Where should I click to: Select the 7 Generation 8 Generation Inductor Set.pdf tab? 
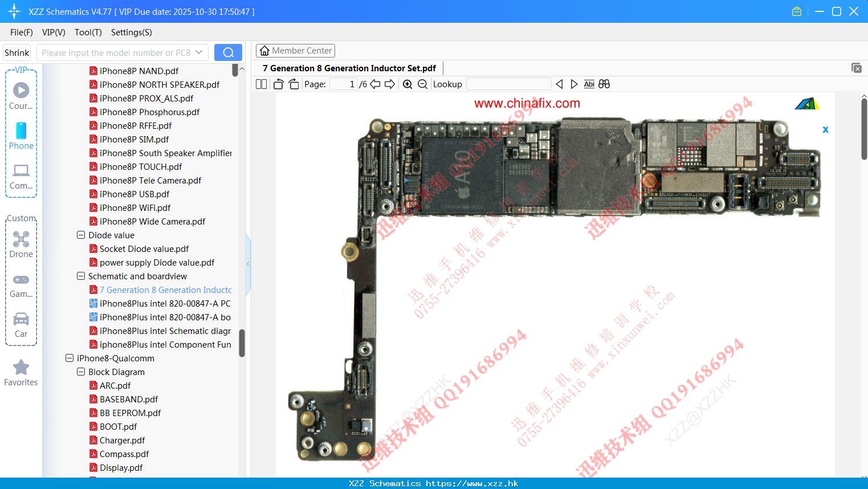point(349,68)
